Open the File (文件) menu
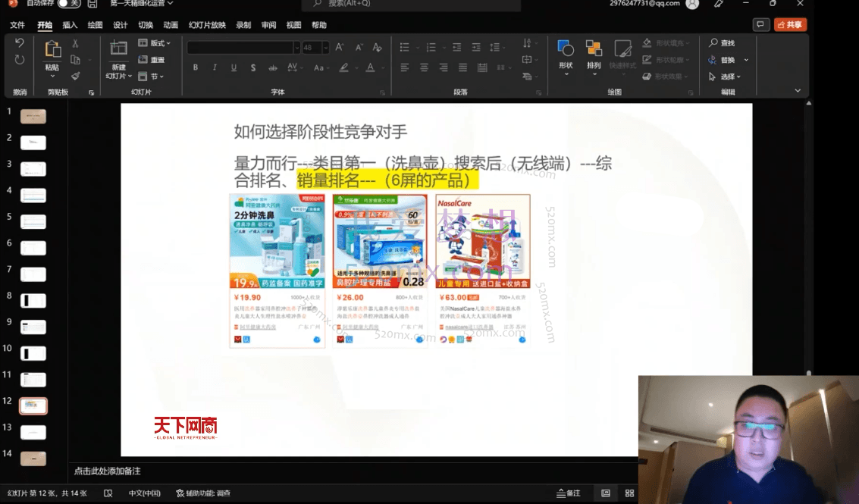The image size is (859, 504). [x=17, y=25]
